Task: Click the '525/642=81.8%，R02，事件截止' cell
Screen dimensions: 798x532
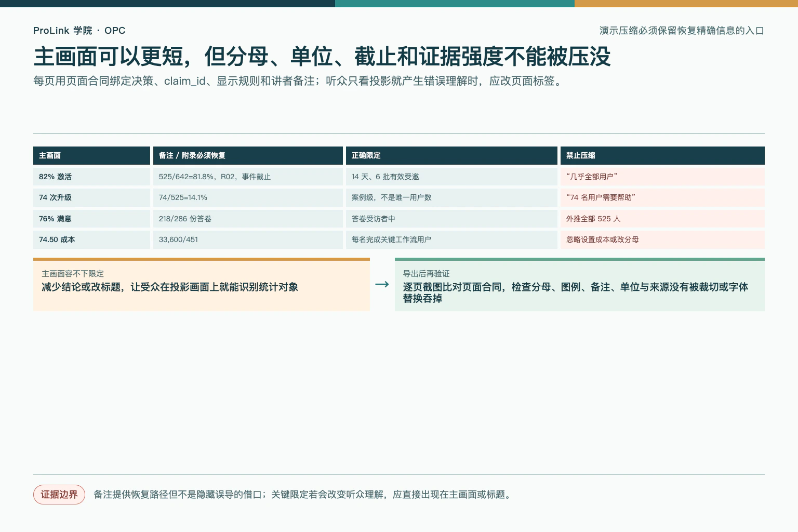Action: (248, 177)
